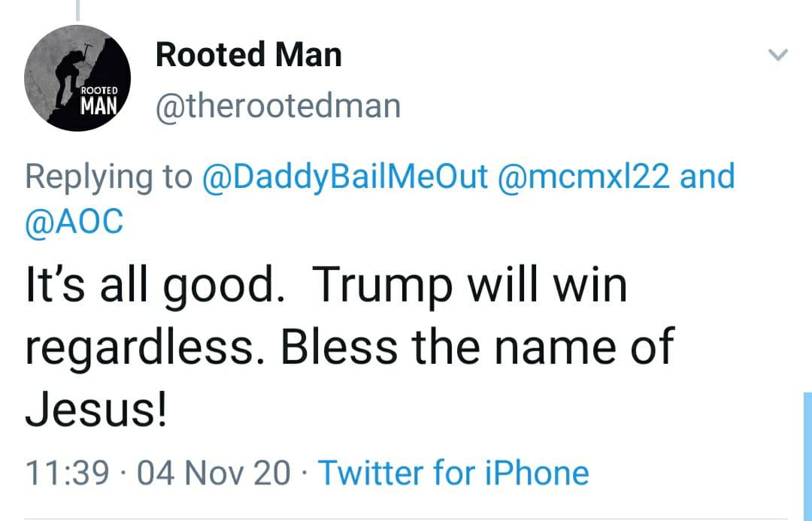Open the @therootedman handle
The width and height of the screenshot is (812, 521).
coord(277,106)
